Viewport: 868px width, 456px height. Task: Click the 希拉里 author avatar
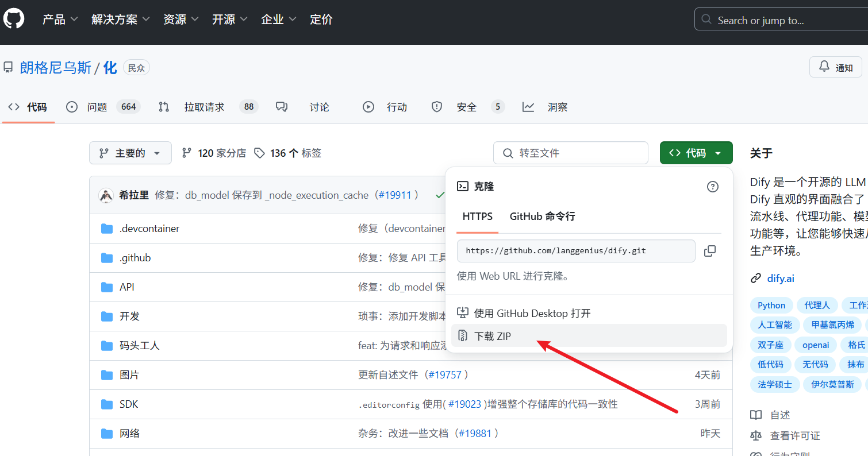pos(106,195)
